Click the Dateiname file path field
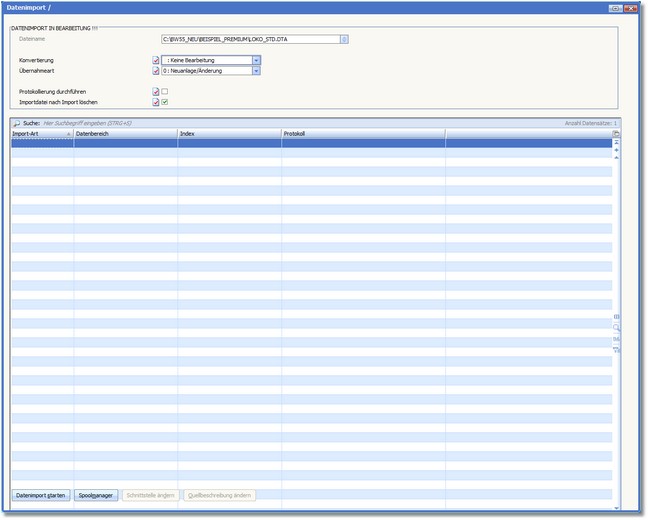This screenshot has height=520, width=648. pyautogui.click(x=250, y=40)
